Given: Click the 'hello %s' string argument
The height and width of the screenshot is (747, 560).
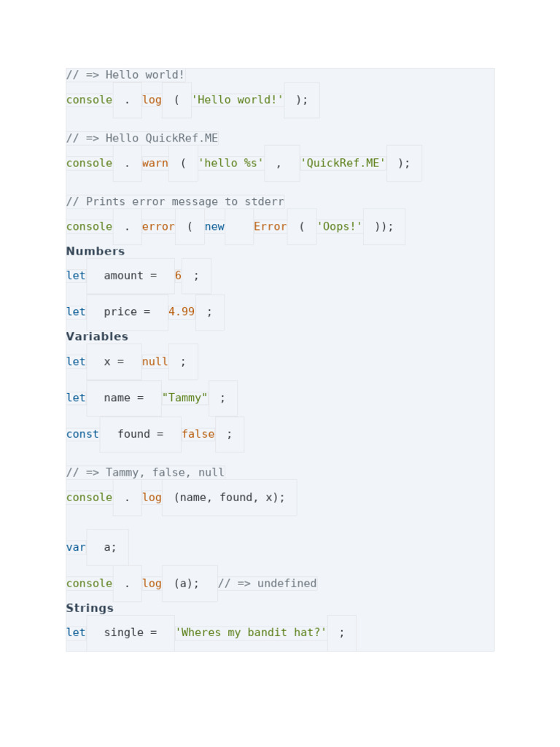Looking at the screenshot, I should 230,163.
